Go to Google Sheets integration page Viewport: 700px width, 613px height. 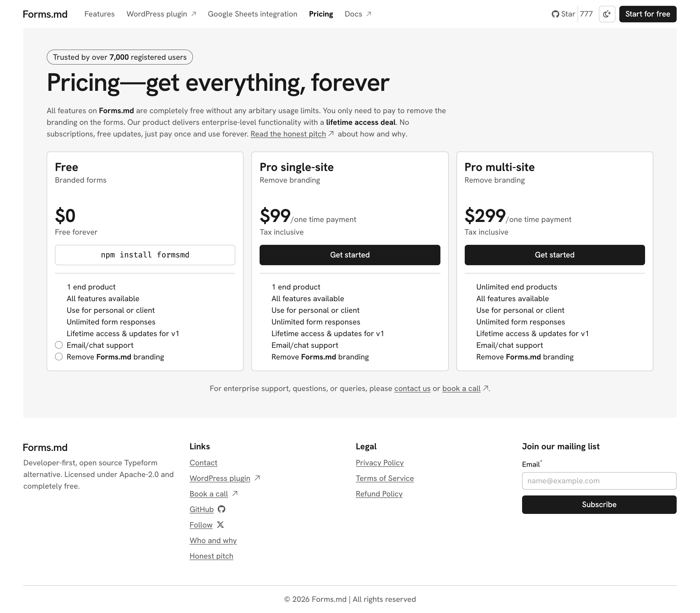253,14
